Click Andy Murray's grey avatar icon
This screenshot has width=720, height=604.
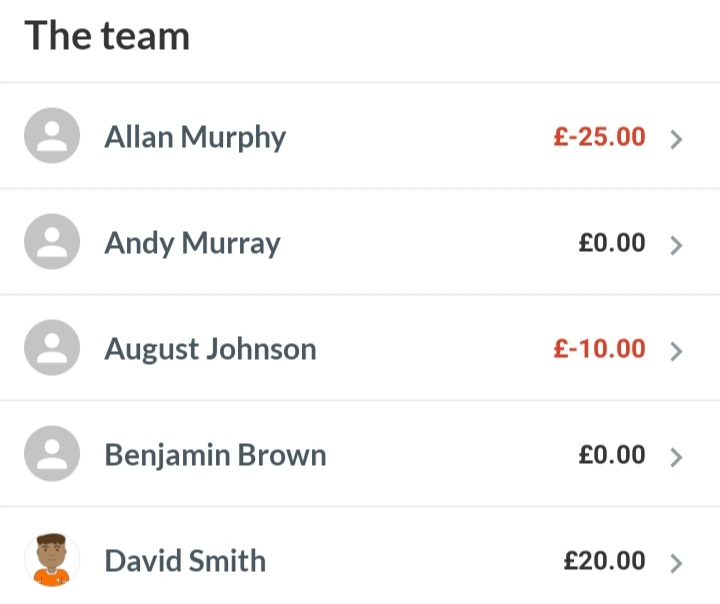coord(52,242)
